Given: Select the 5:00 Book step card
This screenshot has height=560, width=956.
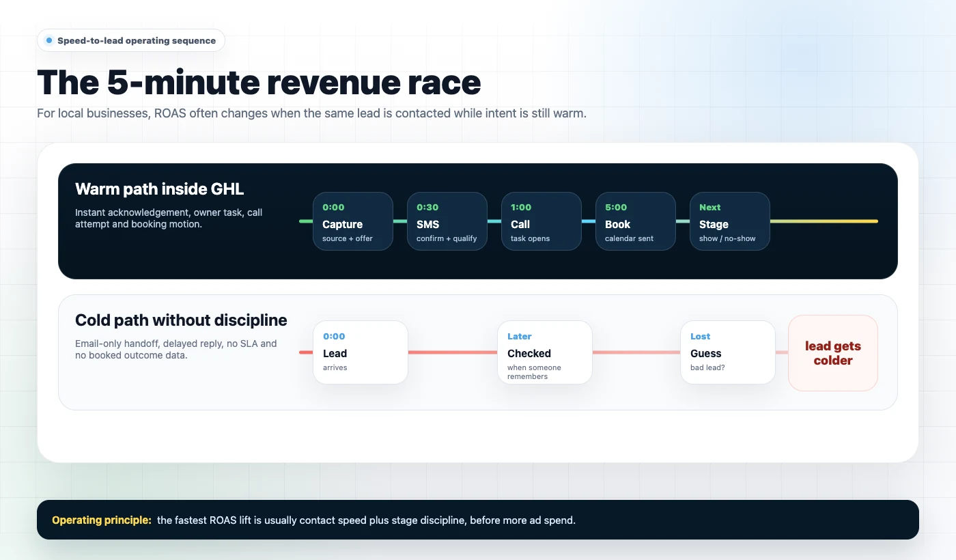Looking at the screenshot, I should coord(636,221).
